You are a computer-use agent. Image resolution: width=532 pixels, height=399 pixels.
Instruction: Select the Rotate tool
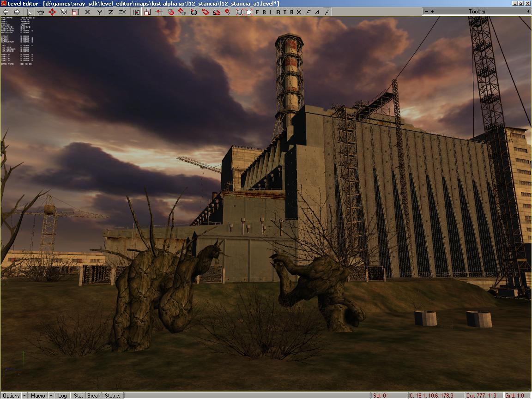tap(63, 12)
